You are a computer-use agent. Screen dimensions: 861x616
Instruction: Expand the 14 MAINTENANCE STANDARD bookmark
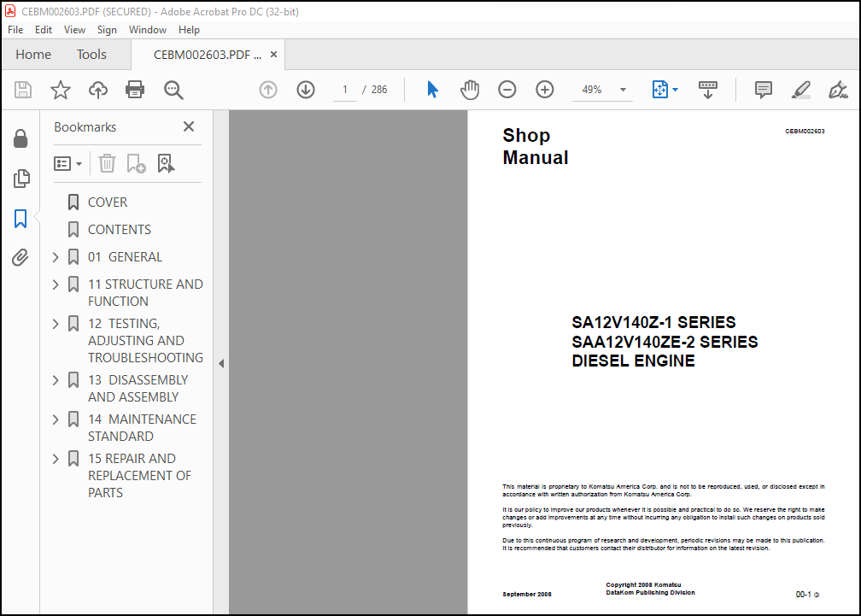click(x=56, y=419)
